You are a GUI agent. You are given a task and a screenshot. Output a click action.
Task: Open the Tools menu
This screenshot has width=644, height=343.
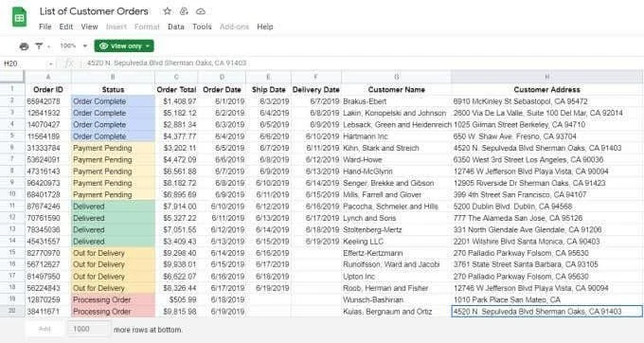tap(202, 27)
